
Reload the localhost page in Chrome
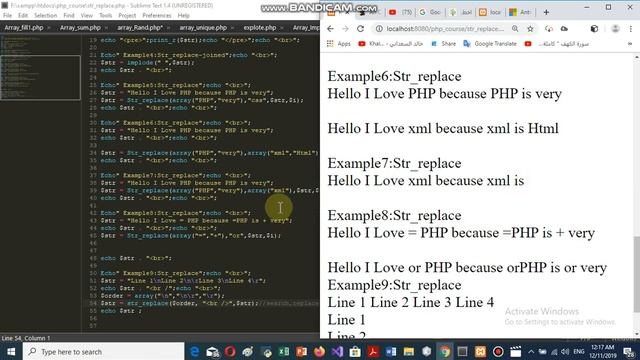coord(360,29)
